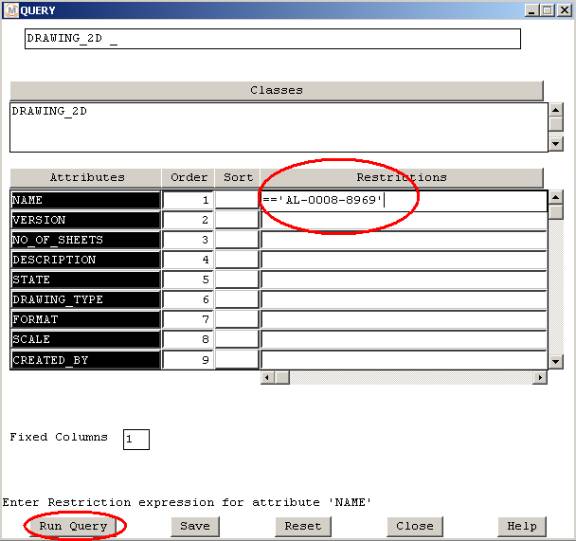Click the query name field DRAWING_2D

pyautogui.click(x=273, y=39)
